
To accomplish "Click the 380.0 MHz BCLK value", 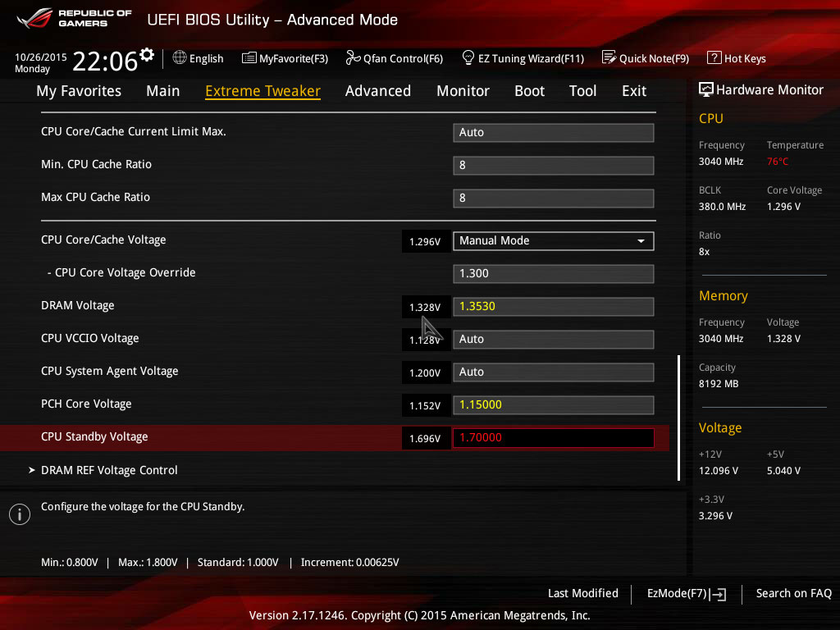I will (x=722, y=206).
